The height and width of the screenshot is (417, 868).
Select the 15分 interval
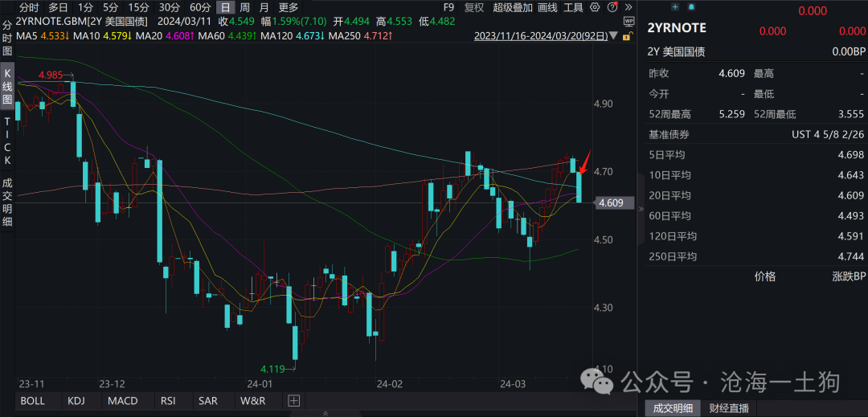(138, 8)
